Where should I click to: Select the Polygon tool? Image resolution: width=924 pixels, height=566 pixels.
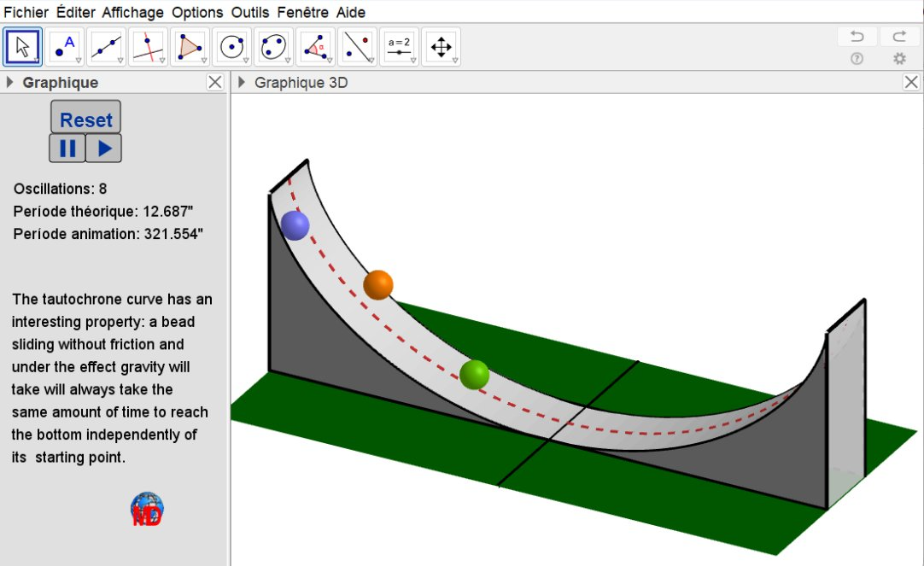190,47
